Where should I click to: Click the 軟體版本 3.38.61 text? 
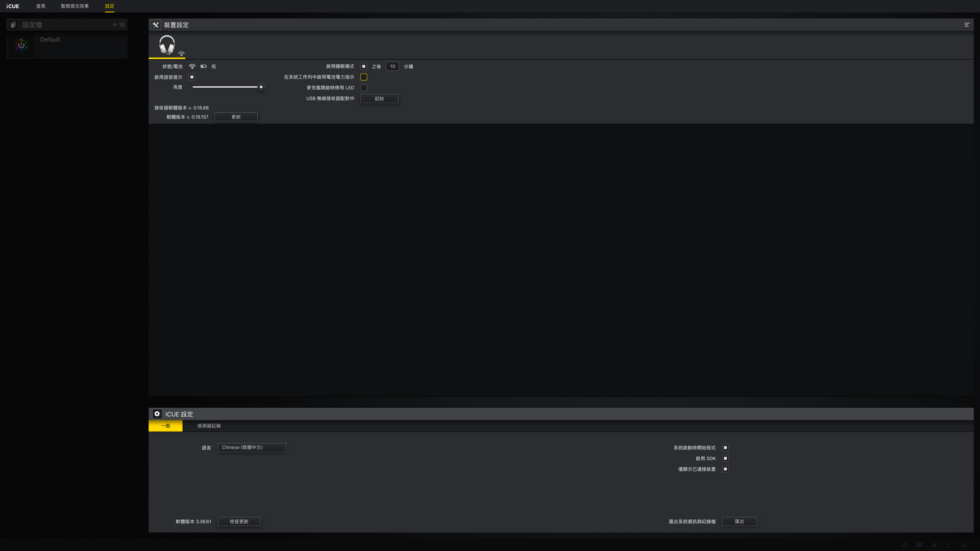193,522
